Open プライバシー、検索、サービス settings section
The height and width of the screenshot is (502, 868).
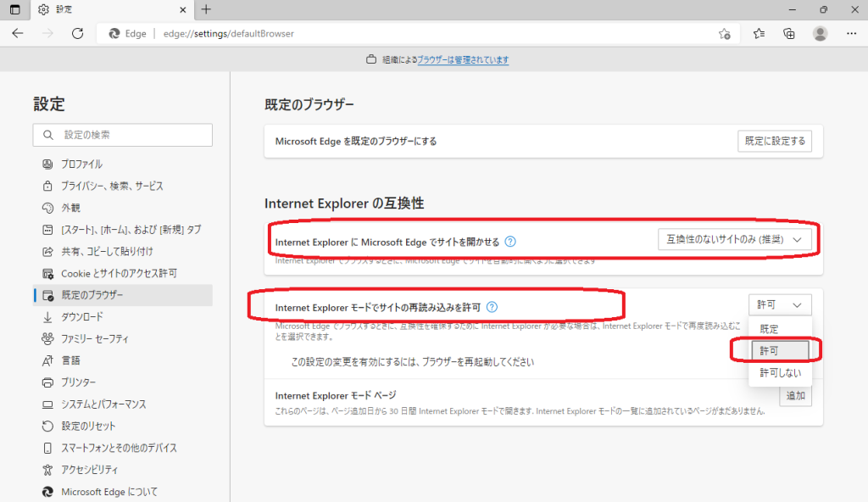tap(112, 186)
